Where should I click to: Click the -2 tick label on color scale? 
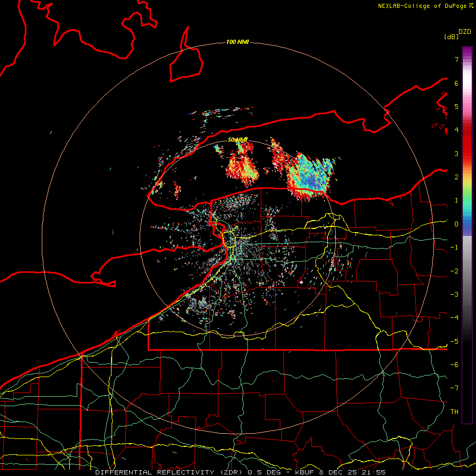[x=454, y=271]
